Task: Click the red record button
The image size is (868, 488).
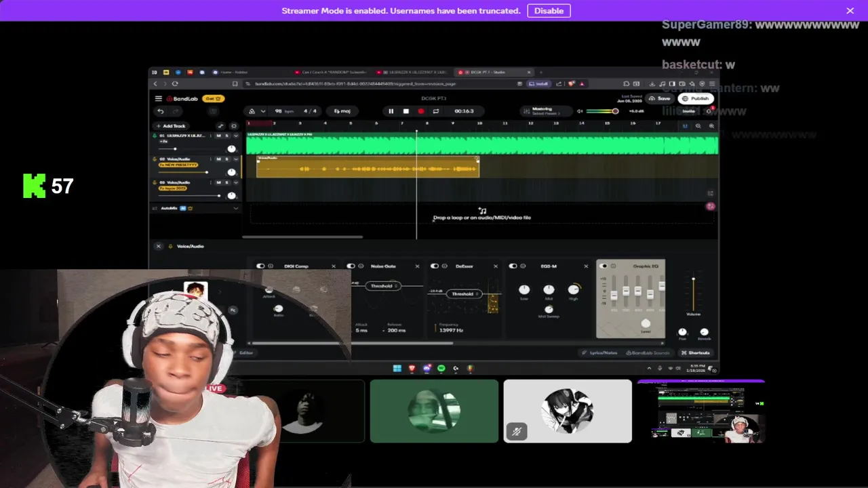Action: 420,111
